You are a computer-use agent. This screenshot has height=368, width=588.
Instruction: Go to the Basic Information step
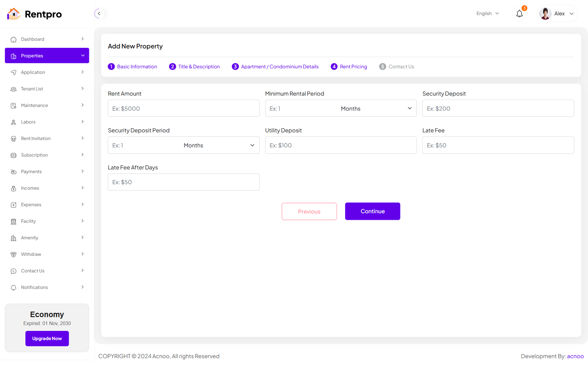(x=132, y=67)
